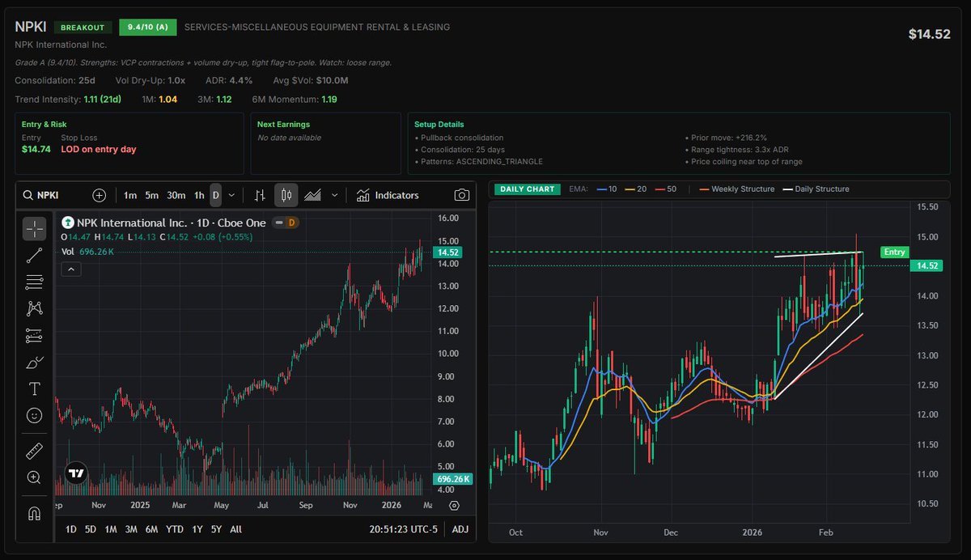Click the NPK International Inc. chart title
Viewport: 971px width, 560px height.
pyautogui.click(x=172, y=223)
